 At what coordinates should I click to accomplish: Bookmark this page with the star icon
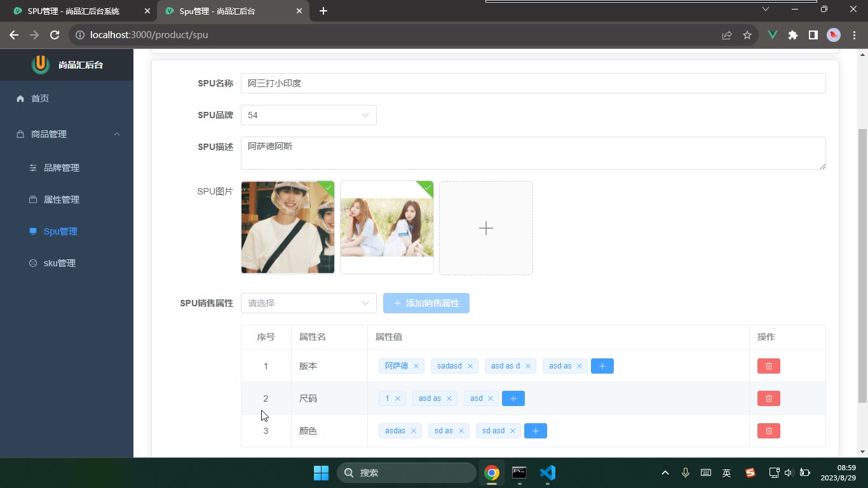click(x=747, y=35)
